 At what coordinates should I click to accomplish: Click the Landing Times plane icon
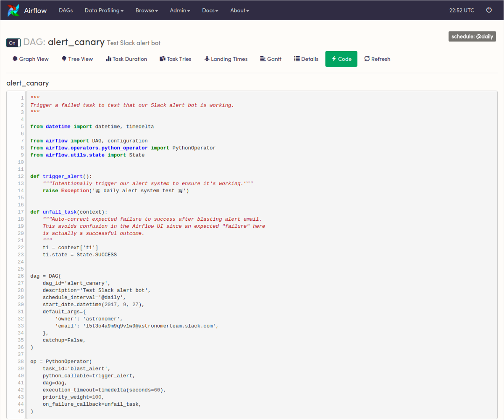pyautogui.click(x=207, y=59)
